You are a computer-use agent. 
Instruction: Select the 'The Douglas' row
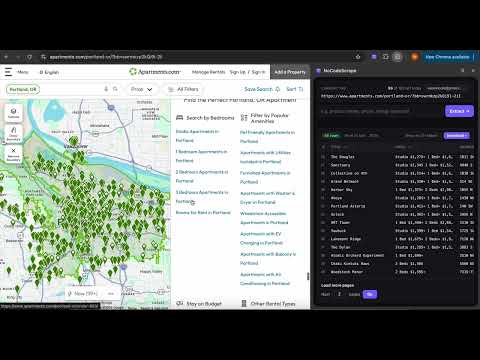click(397, 157)
